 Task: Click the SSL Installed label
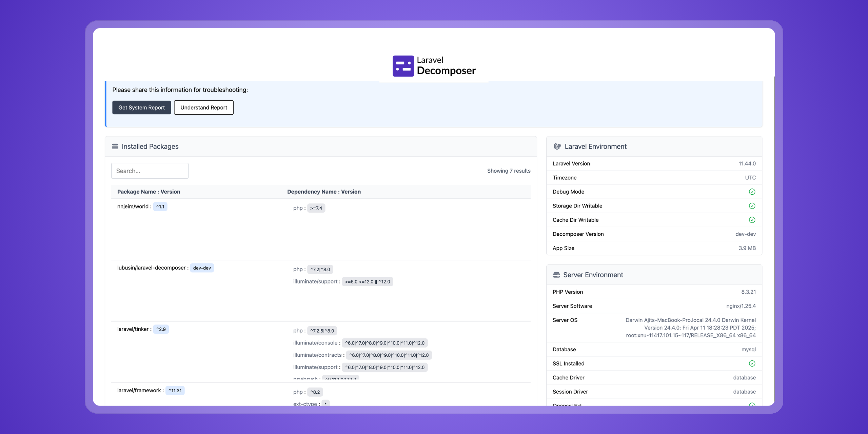[568, 363]
